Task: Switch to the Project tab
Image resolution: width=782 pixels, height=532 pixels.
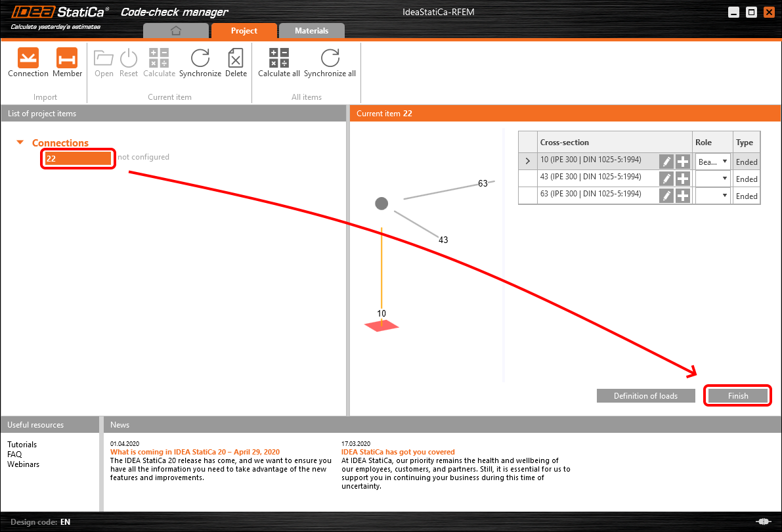Action: point(244,30)
